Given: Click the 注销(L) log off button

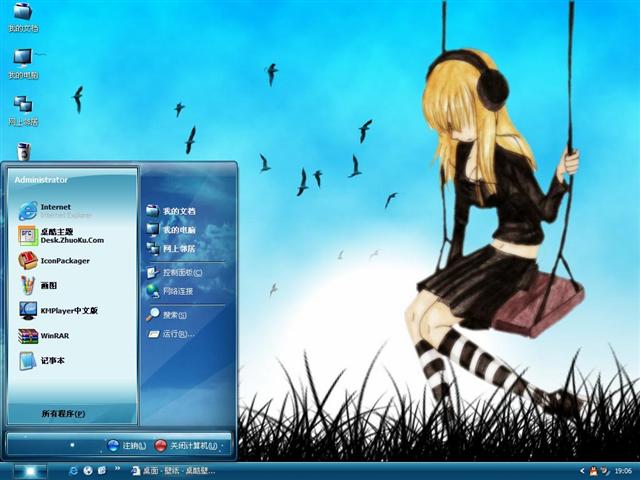Looking at the screenshot, I should pos(127,445).
